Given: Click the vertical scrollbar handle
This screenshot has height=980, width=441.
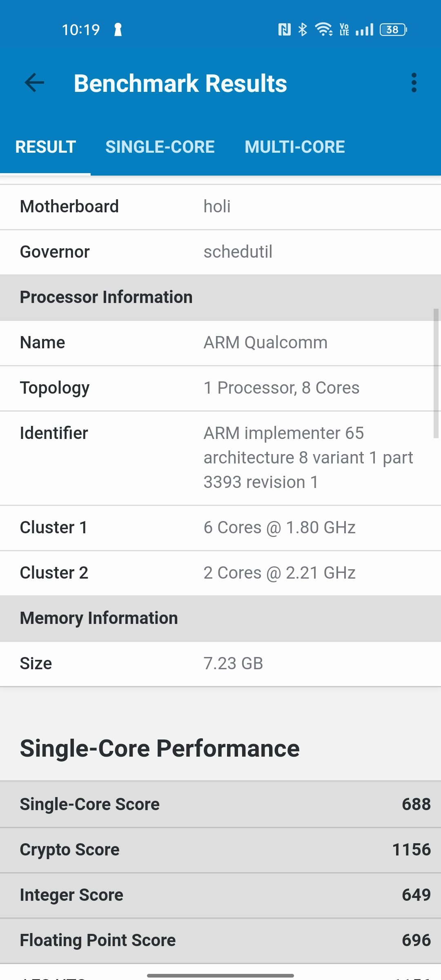Looking at the screenshot, I should 436,373.
